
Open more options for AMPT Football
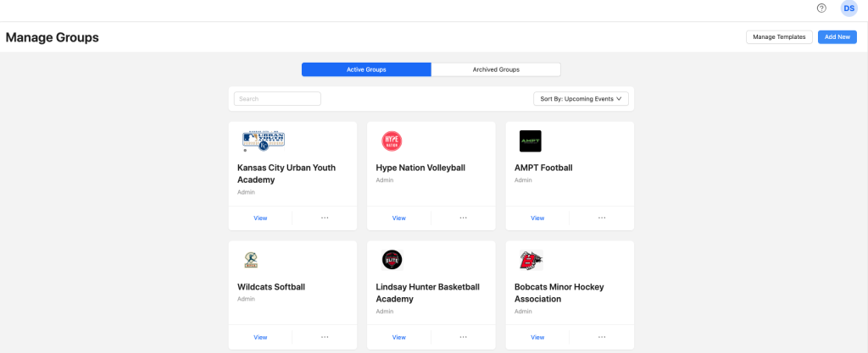pos(602,218)
